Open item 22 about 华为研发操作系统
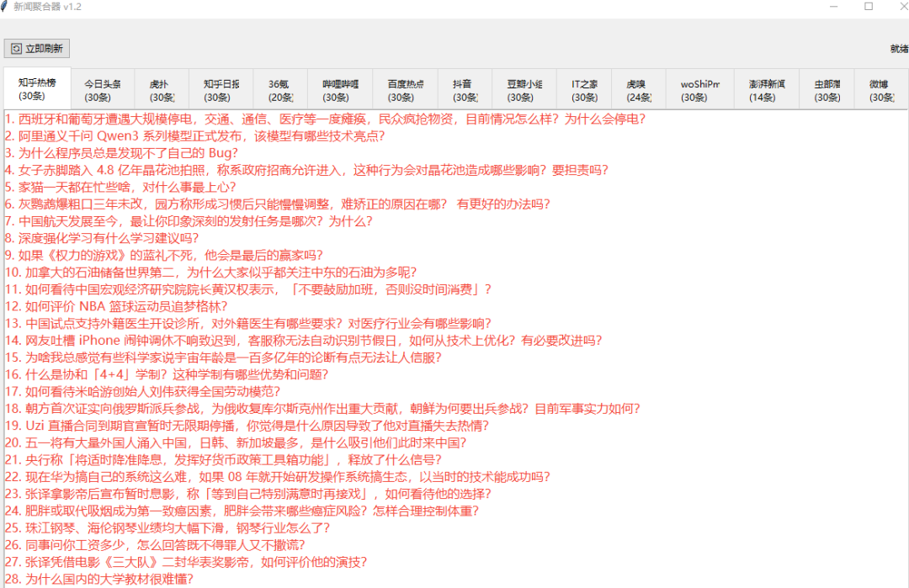The image size is (909, 588). (x=278, y=477)
